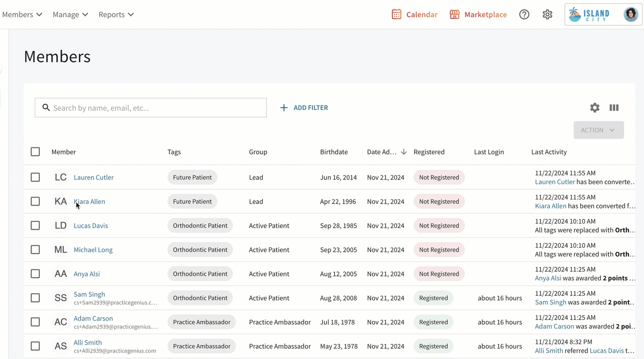Click the Birthdate column header
The width and height of the screenshot is (644, 359).
pos(334,152)
